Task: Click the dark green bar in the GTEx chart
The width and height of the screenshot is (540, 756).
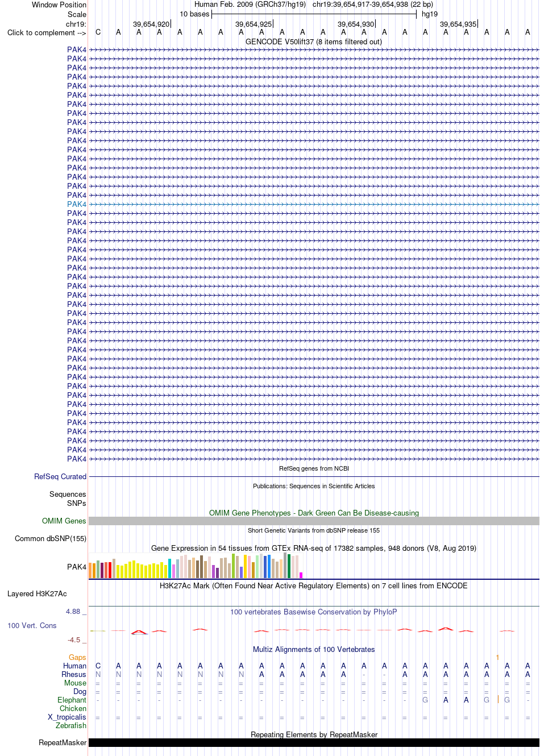Action: [x=289, y=566]
